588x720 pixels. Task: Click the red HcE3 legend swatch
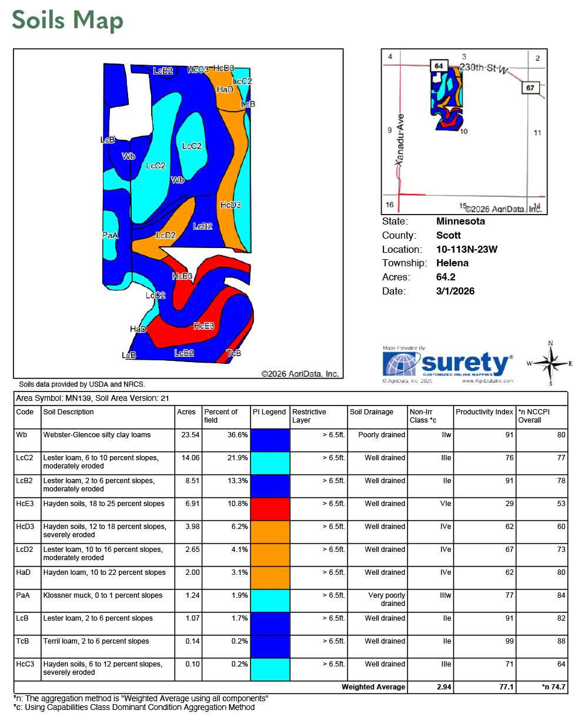click(x=270, y=508)
